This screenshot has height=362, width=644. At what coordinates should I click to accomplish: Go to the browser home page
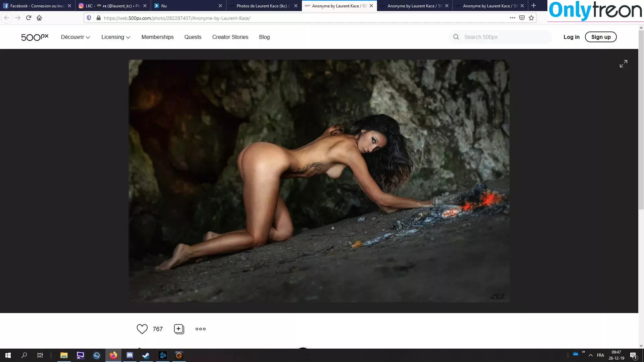click(x=39, y=18)
